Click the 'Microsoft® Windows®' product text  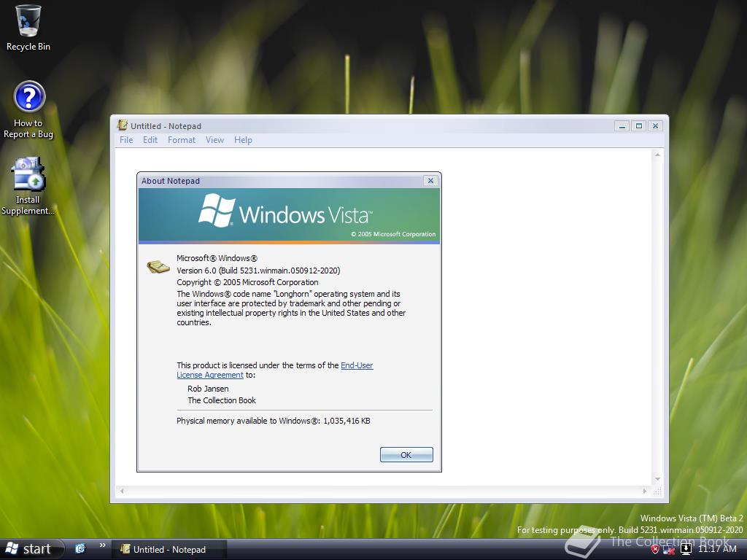point(217,258)
